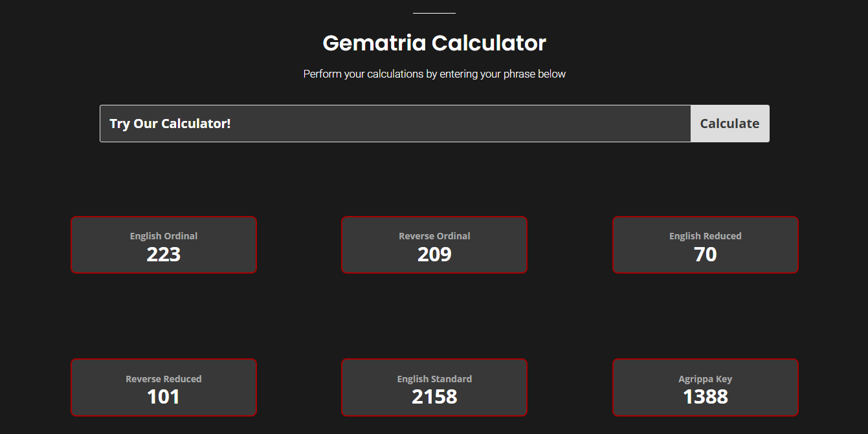This screenshot has width=868, height=434.
Task: Click the "Try Our Calculator!" text
Action: pyautogui.click(x=170, y=124)
